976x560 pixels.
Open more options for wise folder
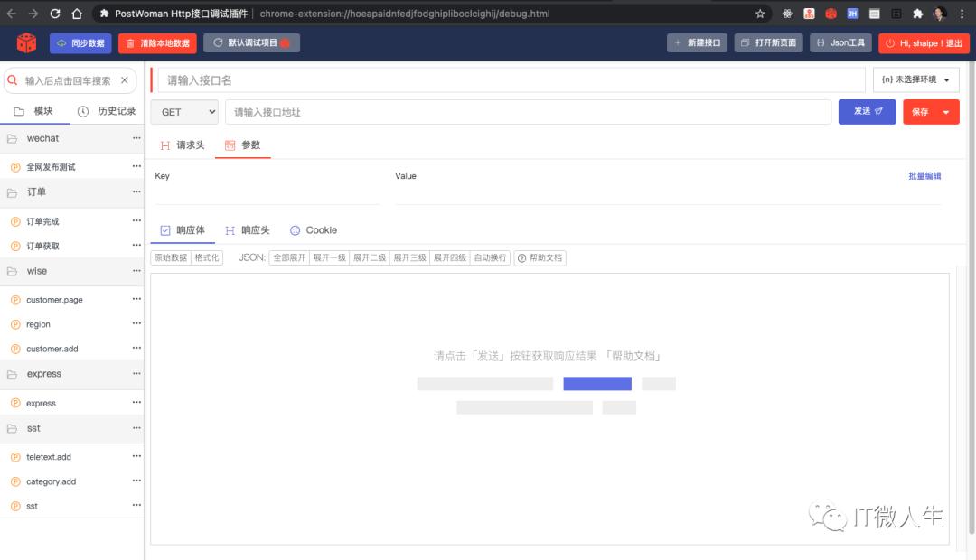click(136, 271)
